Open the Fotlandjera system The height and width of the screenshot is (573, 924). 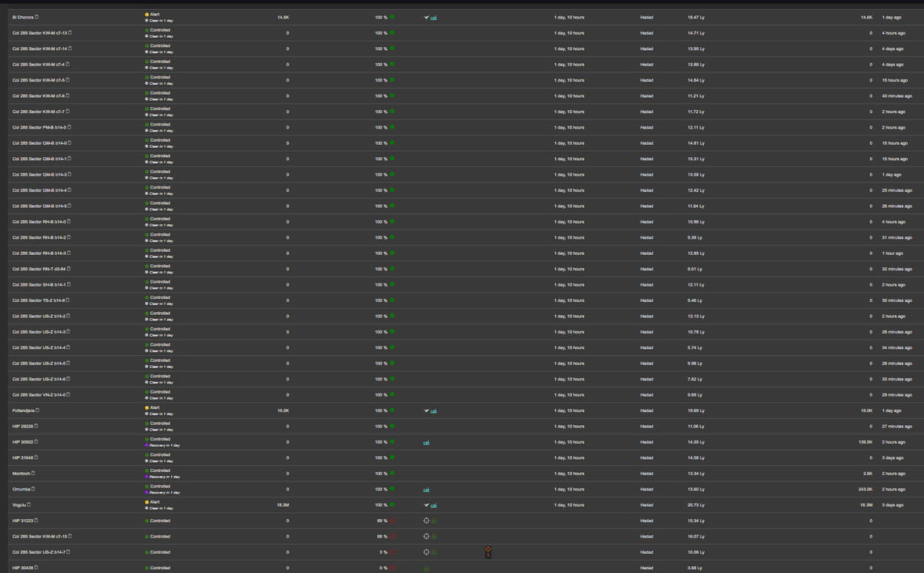pyautogui.click(x=24, y=410)
